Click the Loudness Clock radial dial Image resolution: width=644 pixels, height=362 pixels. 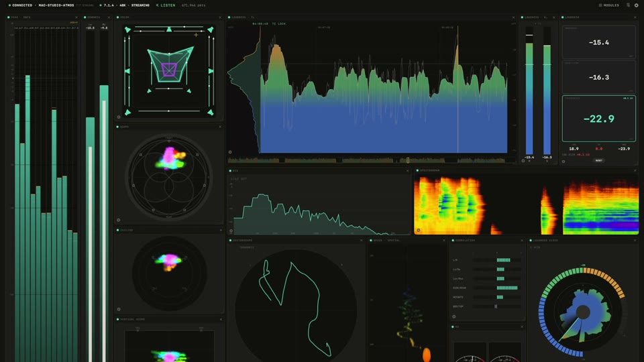click(583, 312)
